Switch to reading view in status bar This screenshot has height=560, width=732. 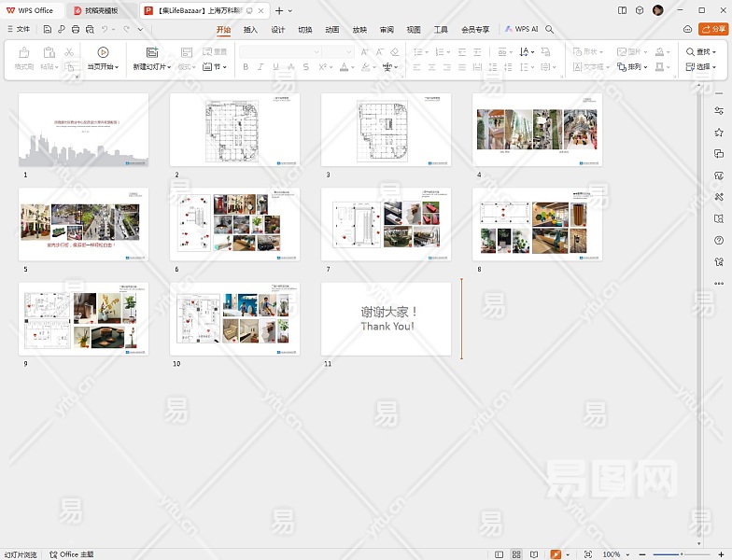point(534,554)
